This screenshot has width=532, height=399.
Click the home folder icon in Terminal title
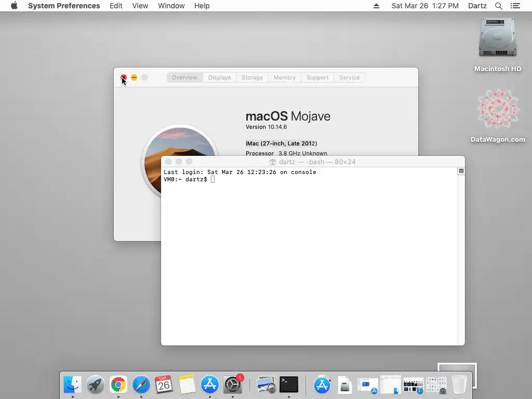click(x=272, y=162)
